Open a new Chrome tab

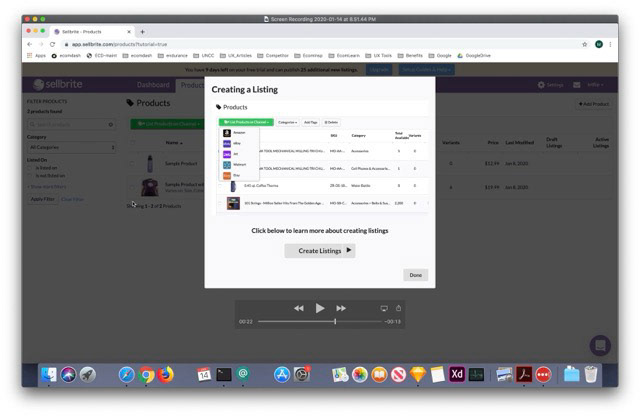[142, 31]
